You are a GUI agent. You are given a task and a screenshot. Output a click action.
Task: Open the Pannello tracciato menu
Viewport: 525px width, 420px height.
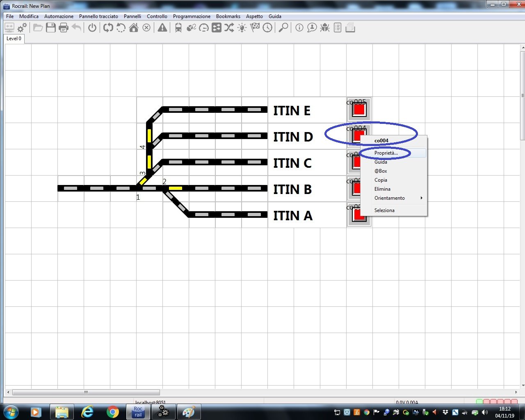click(98, 16)
